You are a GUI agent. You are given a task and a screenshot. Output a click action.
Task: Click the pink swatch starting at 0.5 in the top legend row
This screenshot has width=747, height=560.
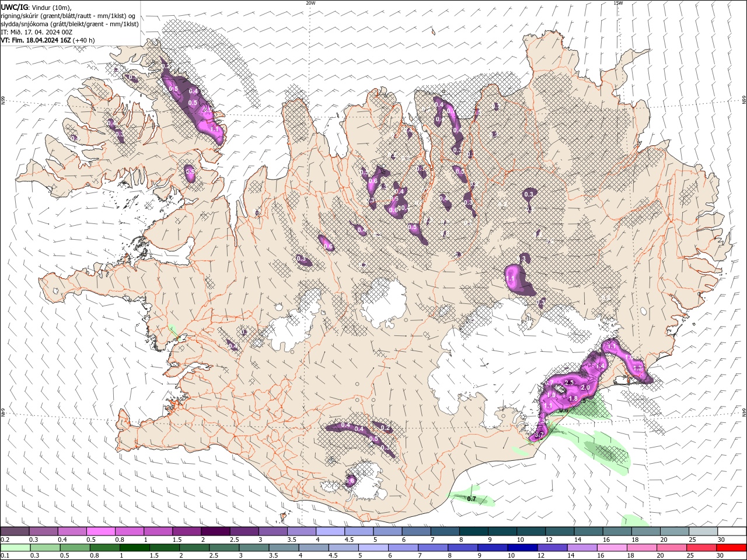point(100,531)
